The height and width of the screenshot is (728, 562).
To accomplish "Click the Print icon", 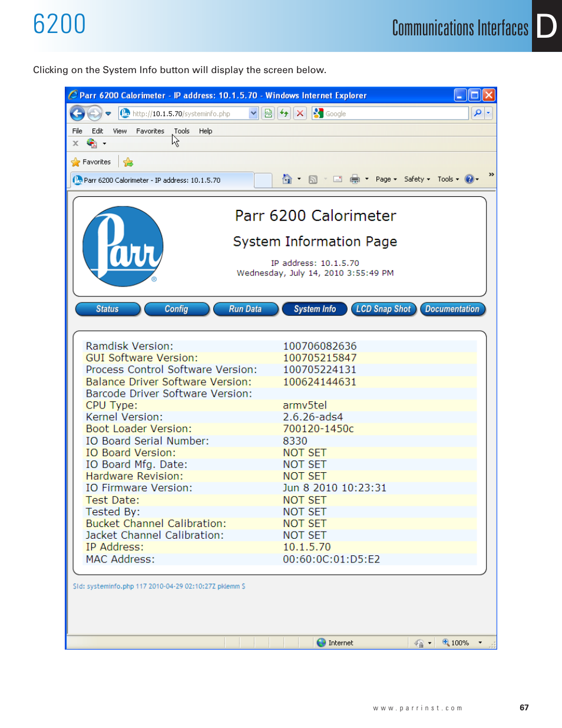I will pyautogui.click(x=355, y=179).
